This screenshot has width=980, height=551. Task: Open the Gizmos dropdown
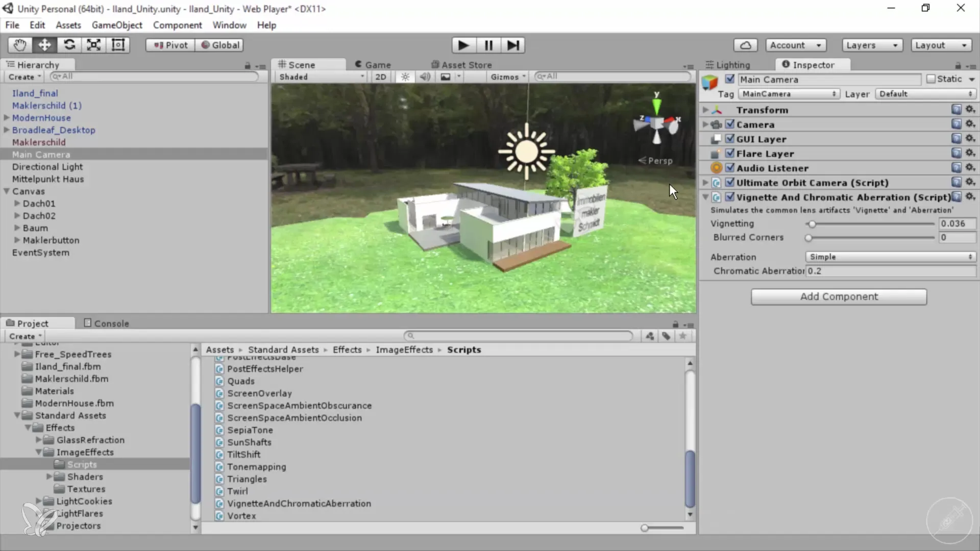tap(508, 77)
